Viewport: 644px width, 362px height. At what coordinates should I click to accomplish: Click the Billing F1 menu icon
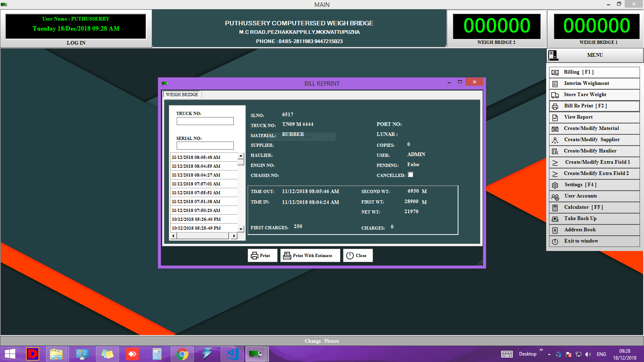tap(555, 72)
